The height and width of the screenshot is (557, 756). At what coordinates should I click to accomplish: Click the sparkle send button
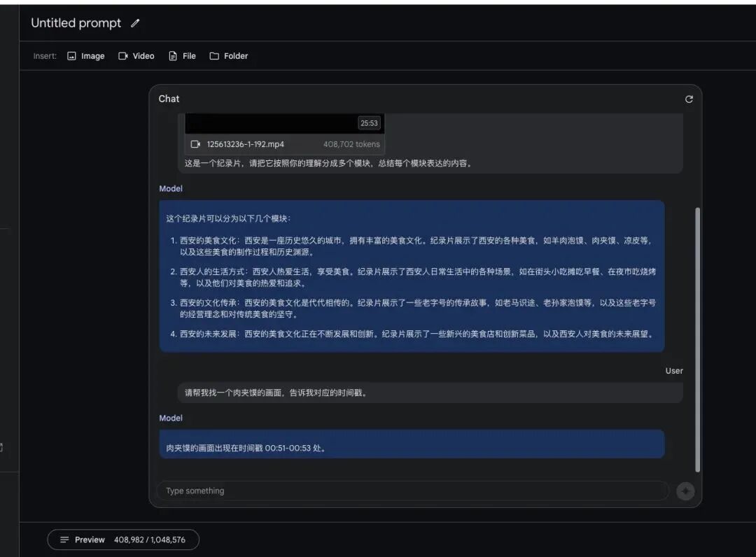click(x=685, y=491)
